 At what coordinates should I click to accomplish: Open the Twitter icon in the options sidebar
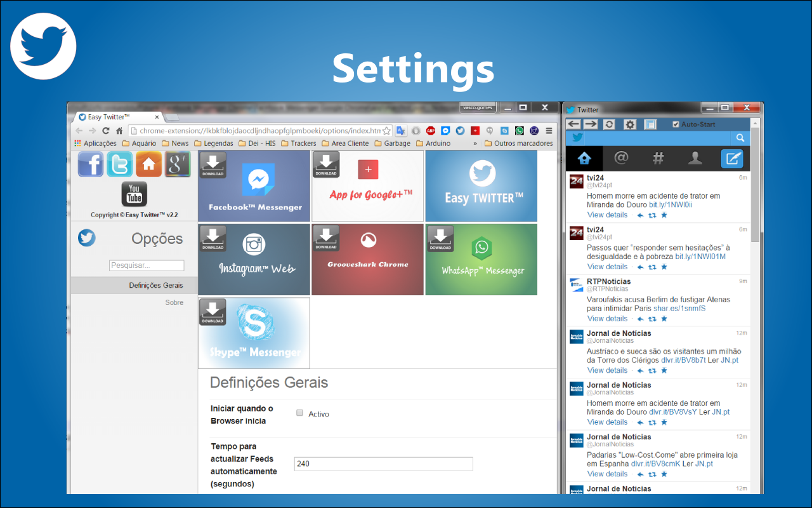119,164
